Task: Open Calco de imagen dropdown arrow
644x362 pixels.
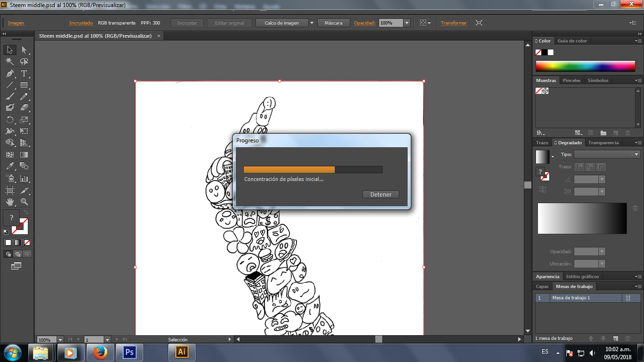Action: (312, 23)
